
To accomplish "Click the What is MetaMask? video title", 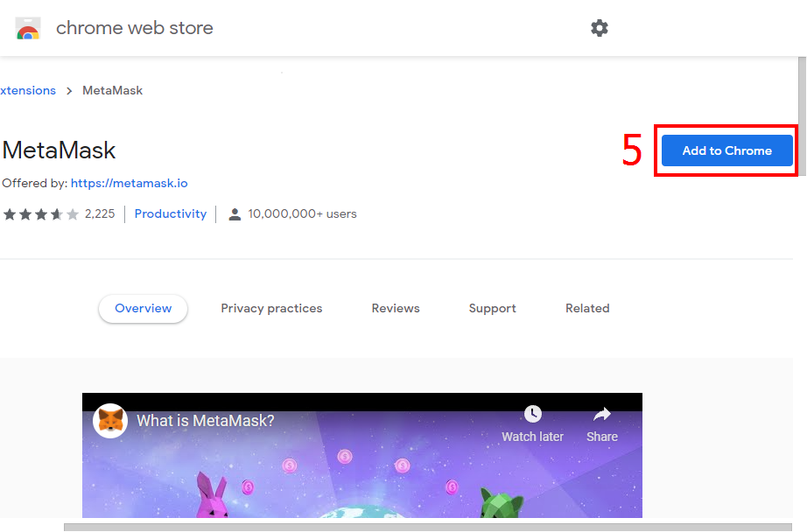I will (x=206, y=421).
